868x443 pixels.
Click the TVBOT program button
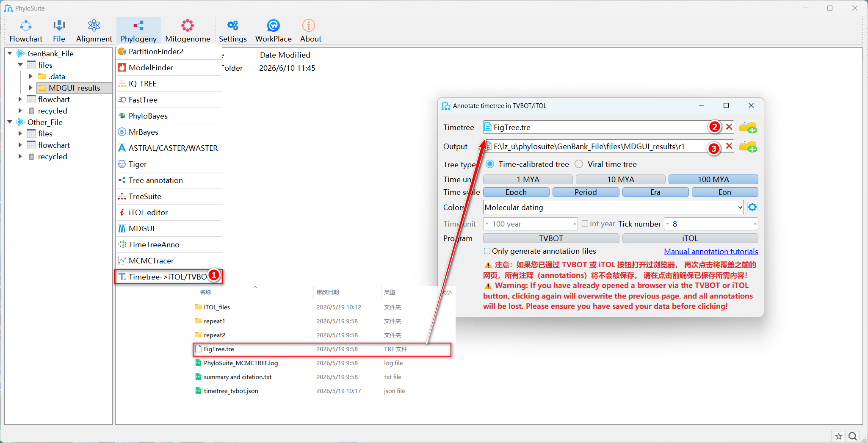(x=551, y=238)
